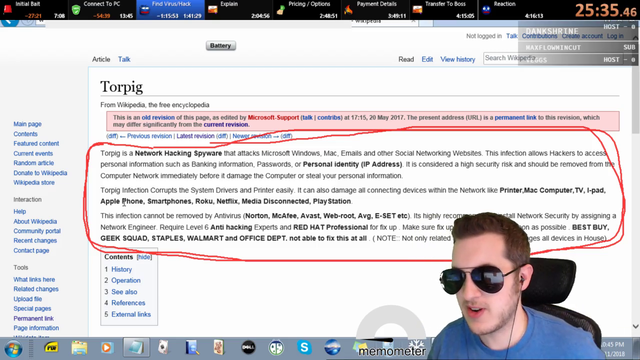
Task: Open the Windows Start menu orb
Action: pos(13,349)
